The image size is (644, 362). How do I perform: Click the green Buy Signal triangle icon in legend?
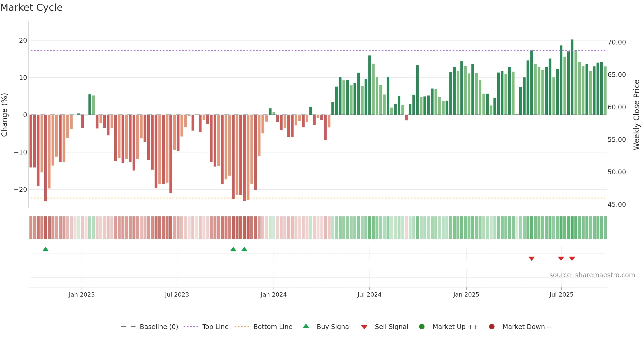click(306, 326)
